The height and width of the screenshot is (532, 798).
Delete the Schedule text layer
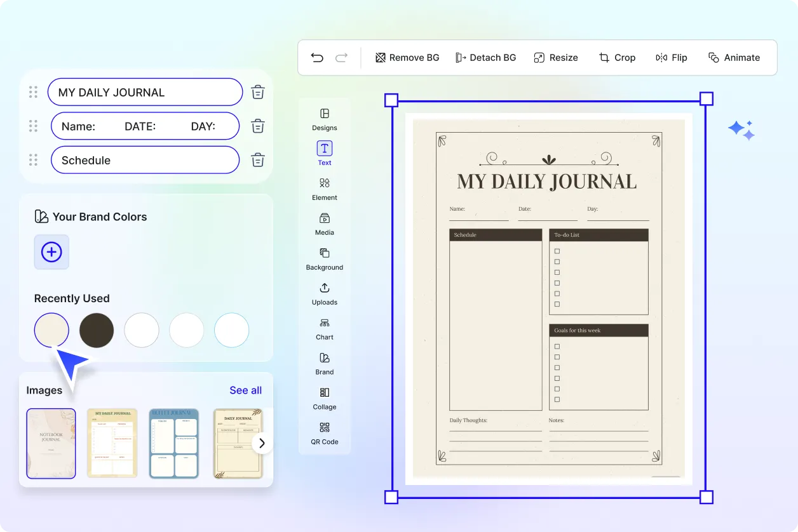click(257, 160)
